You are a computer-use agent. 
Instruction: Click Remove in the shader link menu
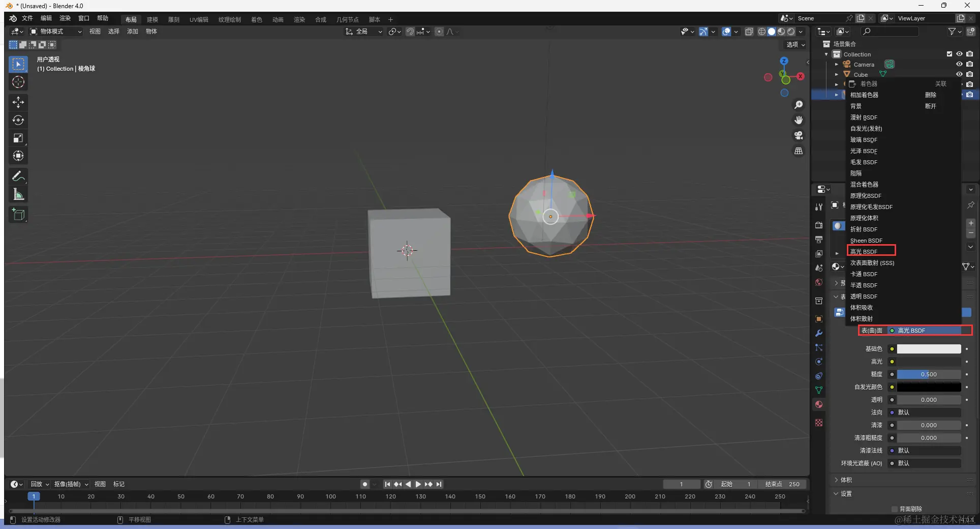click(931, 95)
